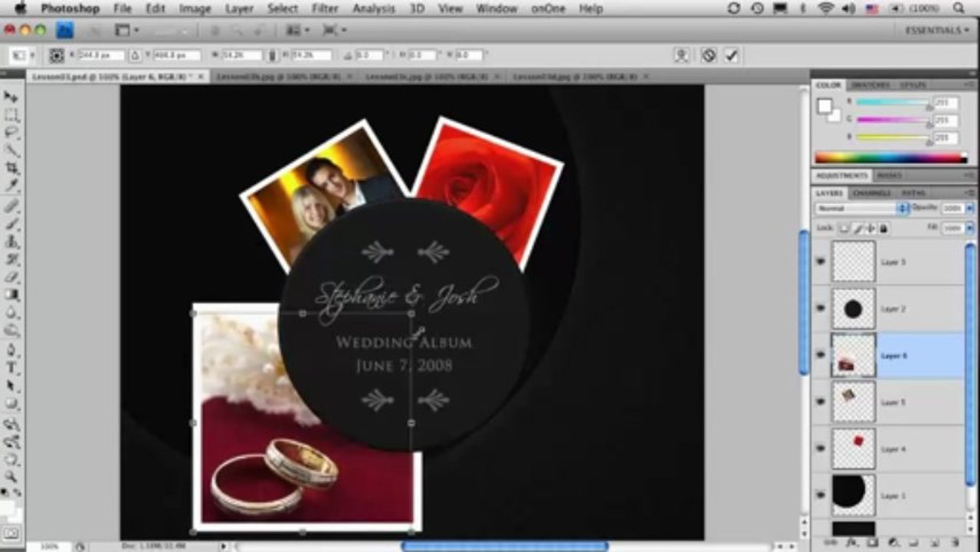
Task: Click the R (red) color slider
Action: [x=893, y=103]
